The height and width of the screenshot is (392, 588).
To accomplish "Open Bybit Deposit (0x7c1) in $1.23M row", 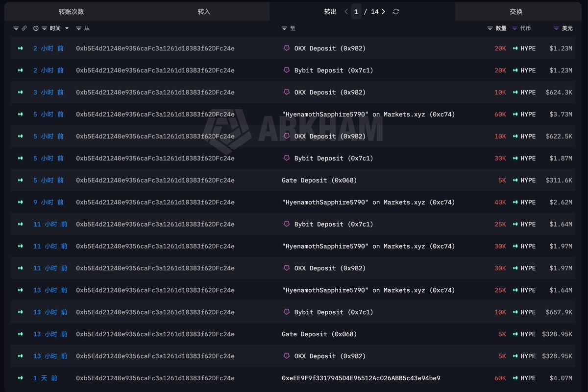I will click(334, 70).
